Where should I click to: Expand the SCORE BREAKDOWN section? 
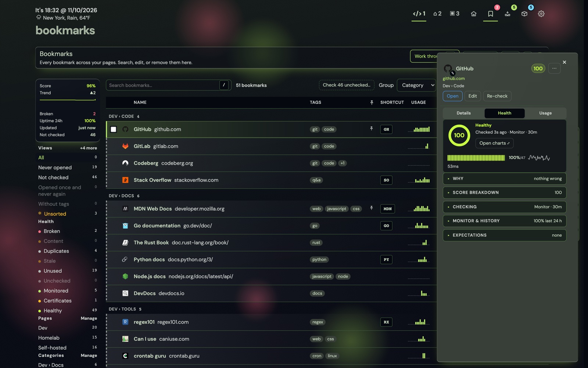(x=505, y=192)
